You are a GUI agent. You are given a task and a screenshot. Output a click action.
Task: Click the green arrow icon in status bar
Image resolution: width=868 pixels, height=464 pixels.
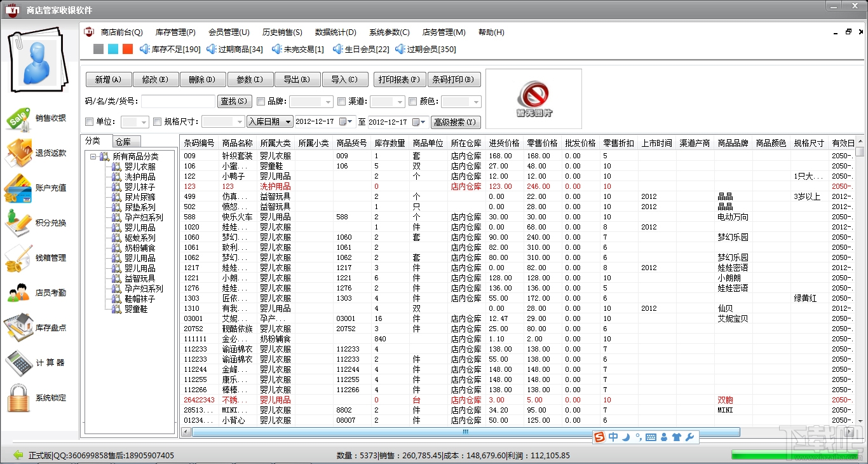pos(18,455)
